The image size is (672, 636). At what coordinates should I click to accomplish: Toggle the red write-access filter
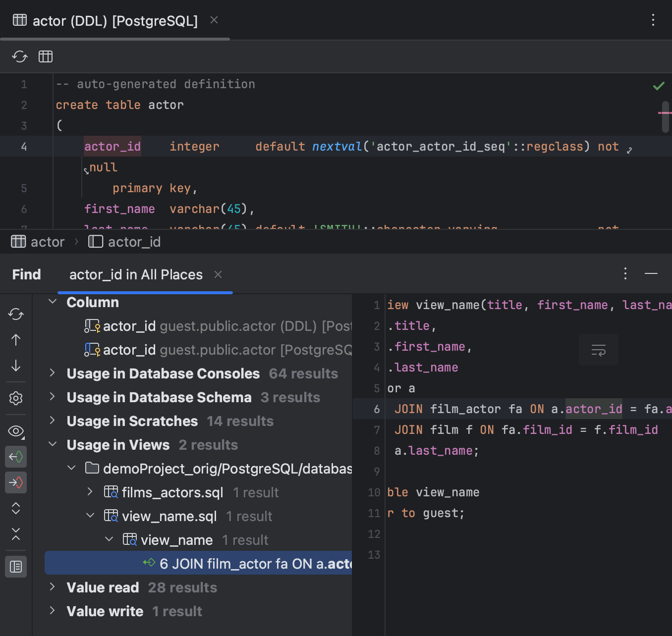click(x=16, y=482)
